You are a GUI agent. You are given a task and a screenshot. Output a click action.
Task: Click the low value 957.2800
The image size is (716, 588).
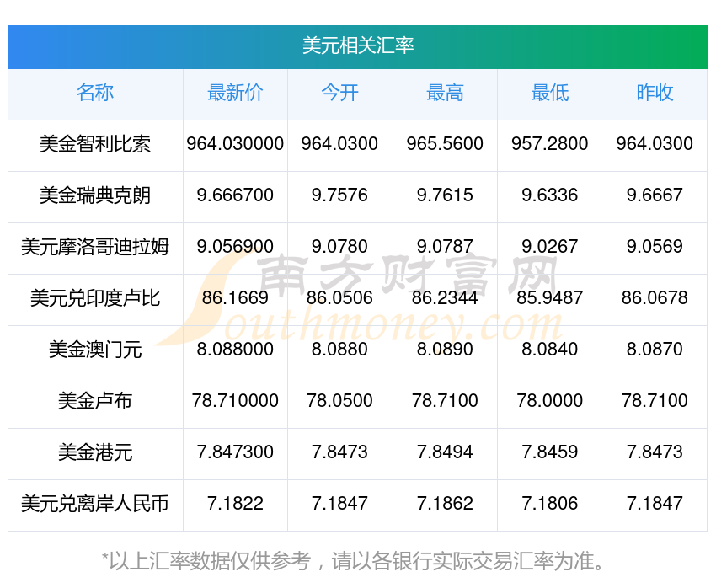550,144
